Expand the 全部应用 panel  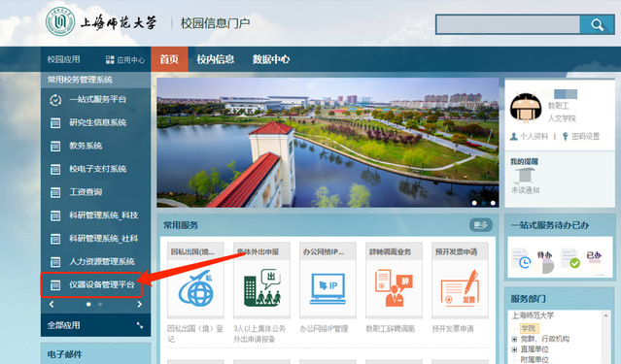pos(140,325)
